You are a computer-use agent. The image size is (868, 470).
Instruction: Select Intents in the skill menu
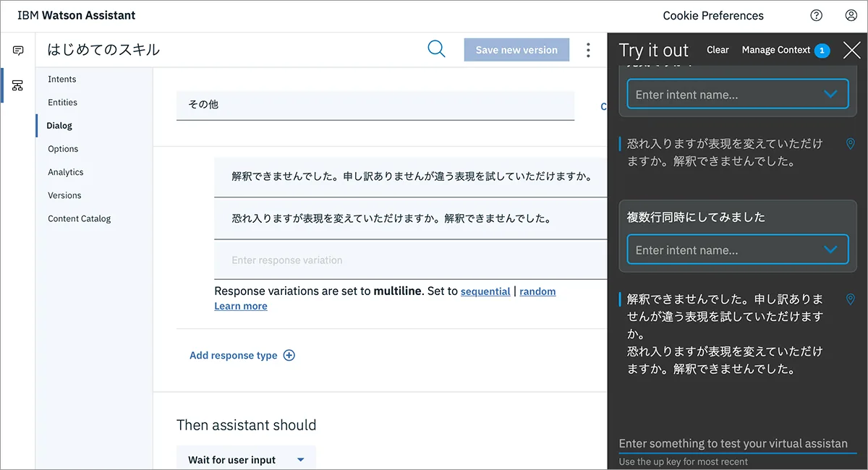[62, 79]
